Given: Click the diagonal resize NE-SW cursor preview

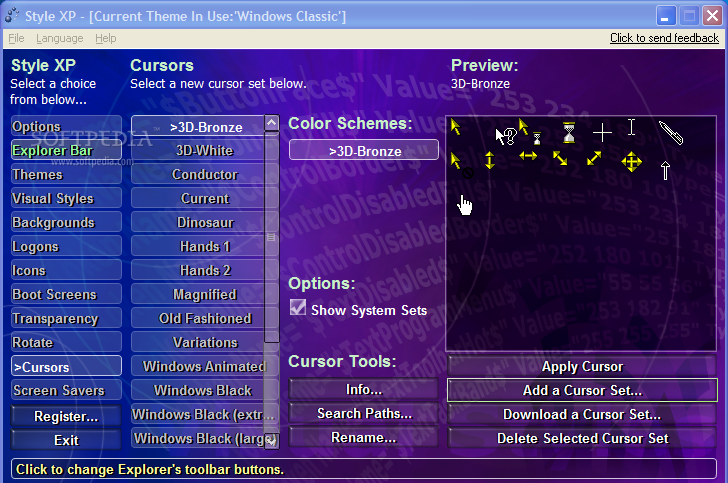Looking at the screenshot, I should coord(594,158).
